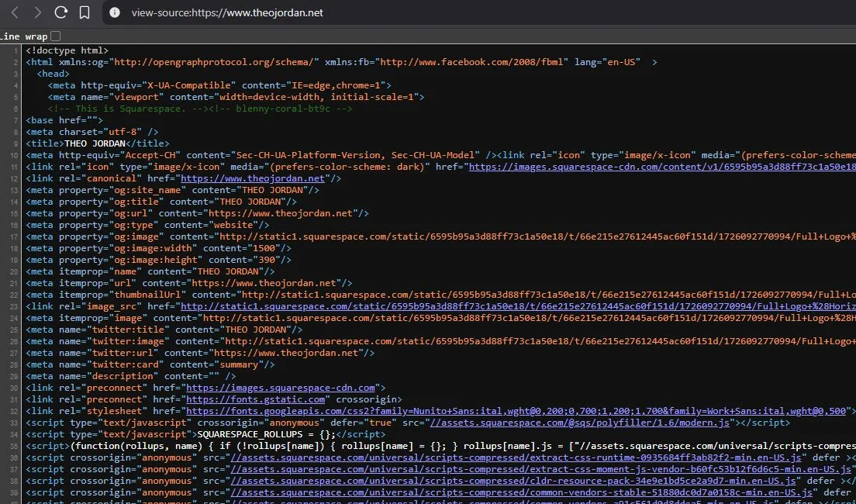Click the viewport meta tag on line 5
Viewport: 856px width, 504px height.
(236, 97)
